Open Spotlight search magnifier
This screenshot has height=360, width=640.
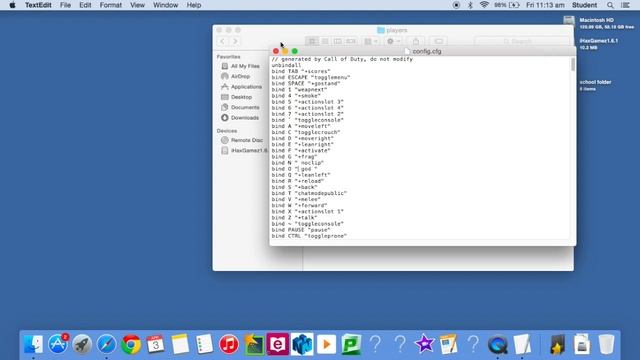[610, 5]
